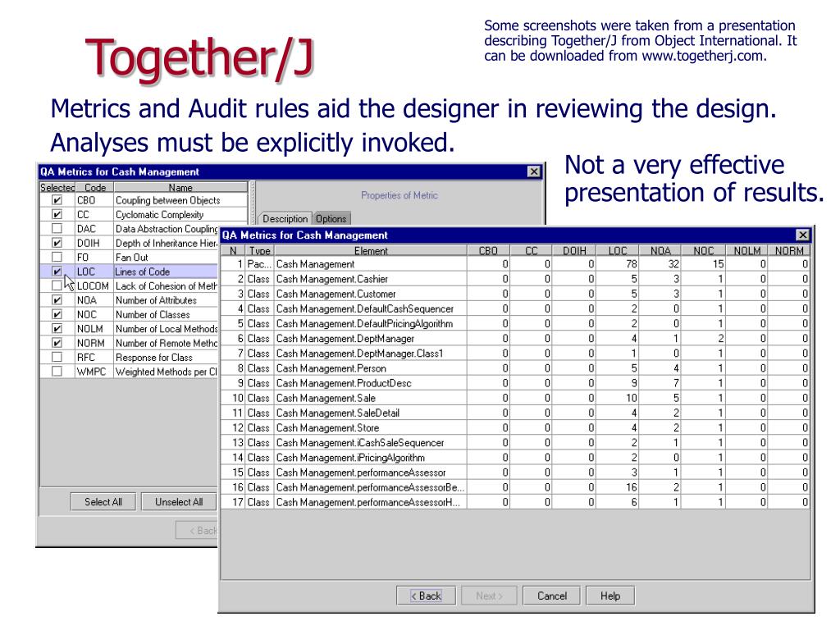Select the Fan Out metric name

pyautogui.click(x=132, y=257)
